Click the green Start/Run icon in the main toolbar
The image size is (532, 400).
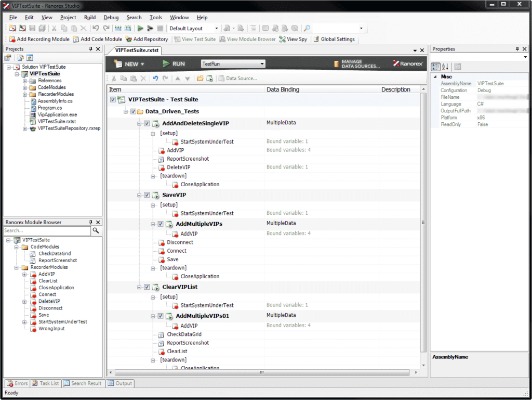coord(140,28)
